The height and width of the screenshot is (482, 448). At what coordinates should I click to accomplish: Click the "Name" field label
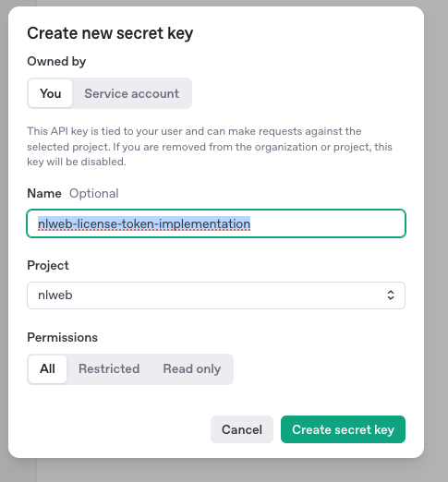[44, 193]
